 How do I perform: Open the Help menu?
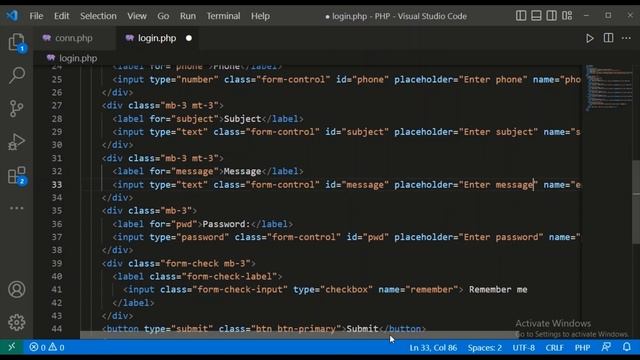(260, 16)
